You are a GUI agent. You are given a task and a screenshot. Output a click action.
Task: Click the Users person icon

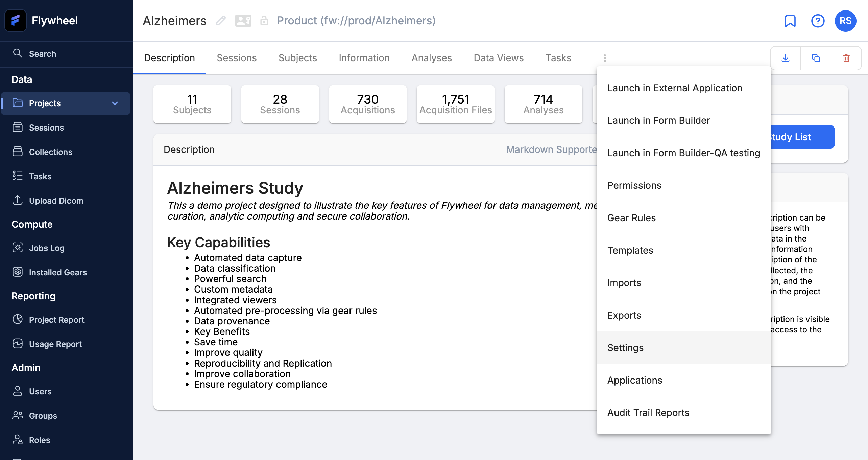click(18, 391)
